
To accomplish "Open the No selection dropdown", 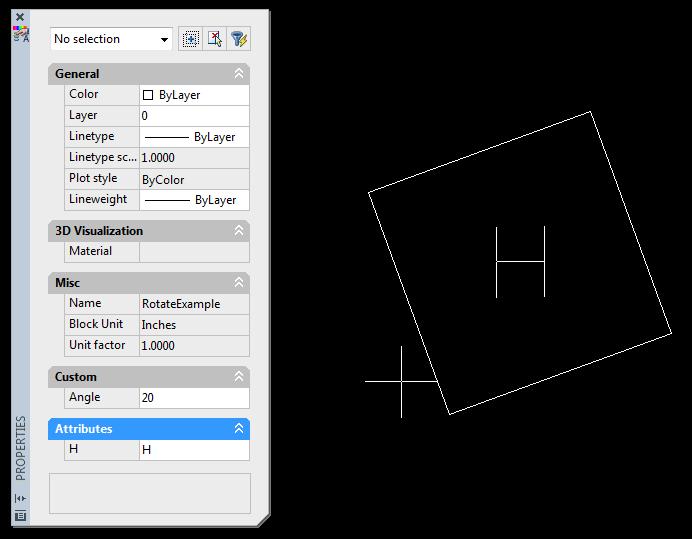I will [x=111, y=39].
